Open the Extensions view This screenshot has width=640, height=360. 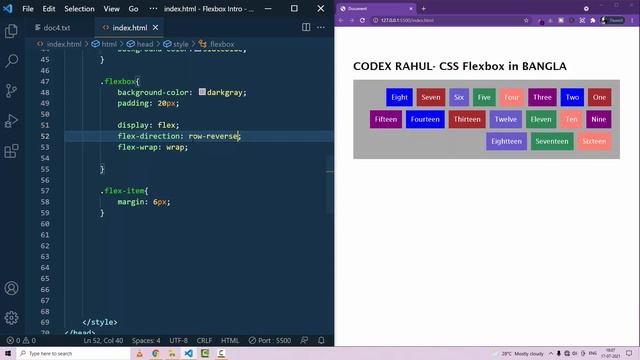click(x=11, y=151)
